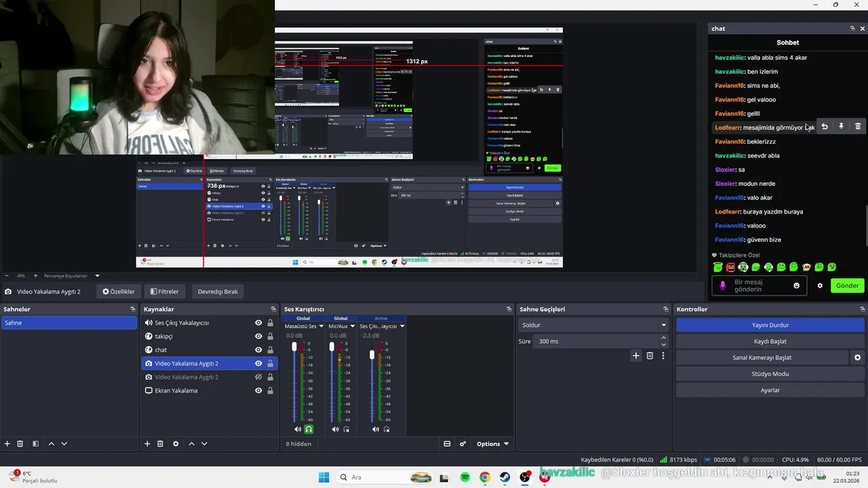Show the hidden Video Yakalama Aygıtı 2 source
Image resolution: width=868 pixels, height=488 pixels.
click(x=258, y=377)
